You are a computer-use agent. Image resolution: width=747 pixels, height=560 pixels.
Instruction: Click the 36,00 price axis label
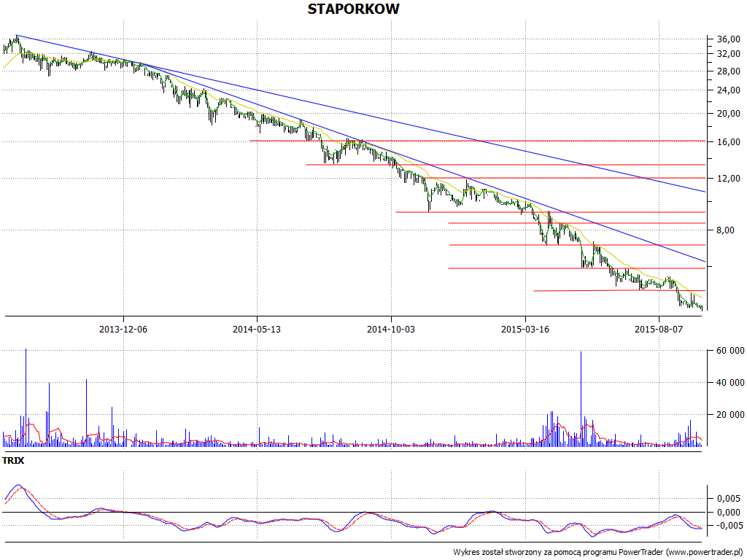coord(729,39)
